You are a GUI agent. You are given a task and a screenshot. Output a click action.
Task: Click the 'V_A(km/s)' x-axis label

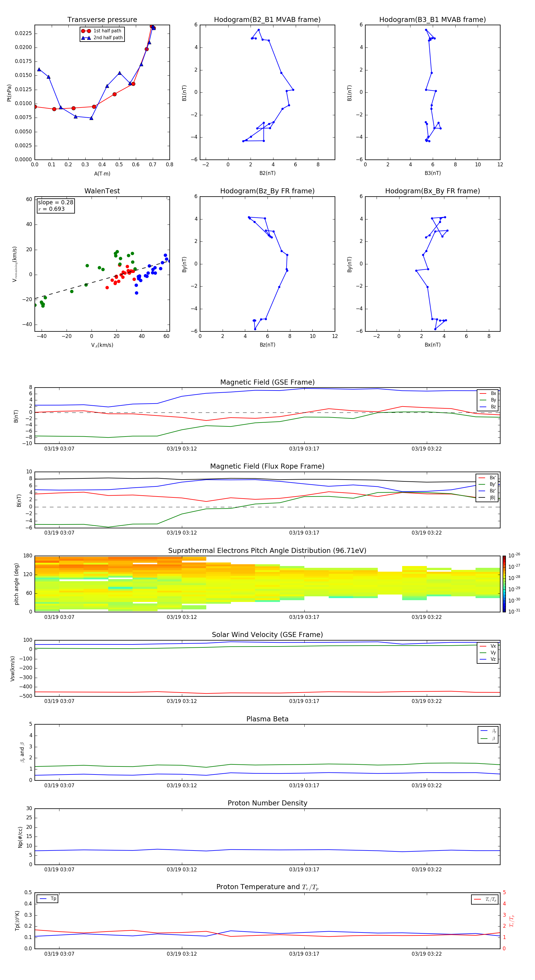pos(102,345)
